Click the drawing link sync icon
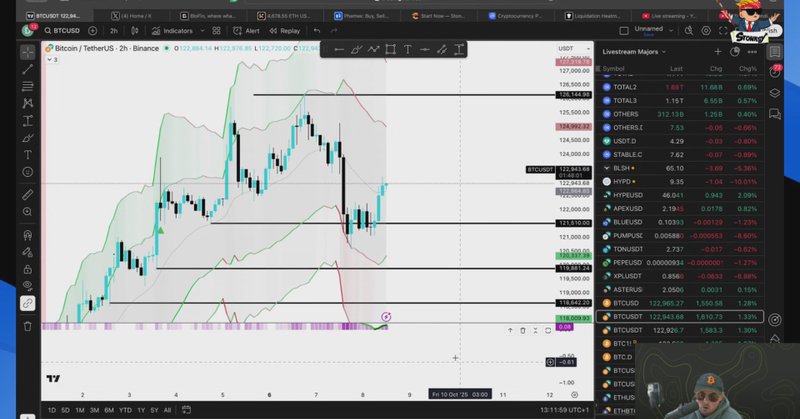Viewport: 800px width, 419px height. (x=28, y=304)
